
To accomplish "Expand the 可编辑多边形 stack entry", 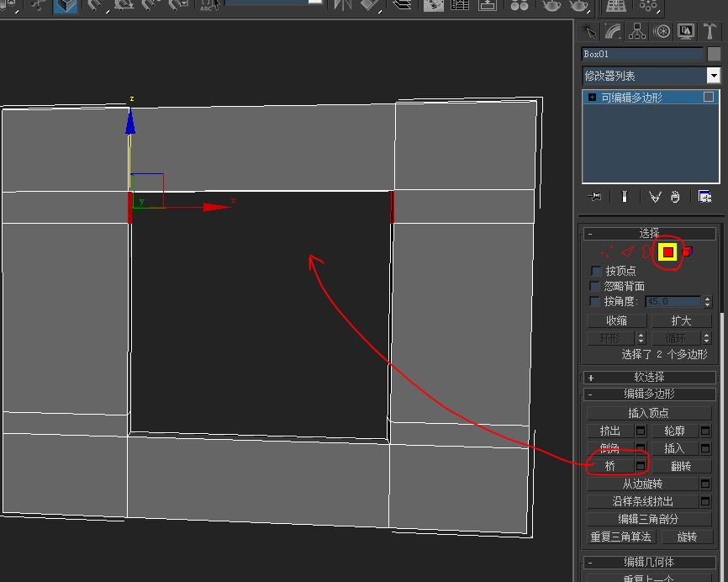I will coord(592,97).
